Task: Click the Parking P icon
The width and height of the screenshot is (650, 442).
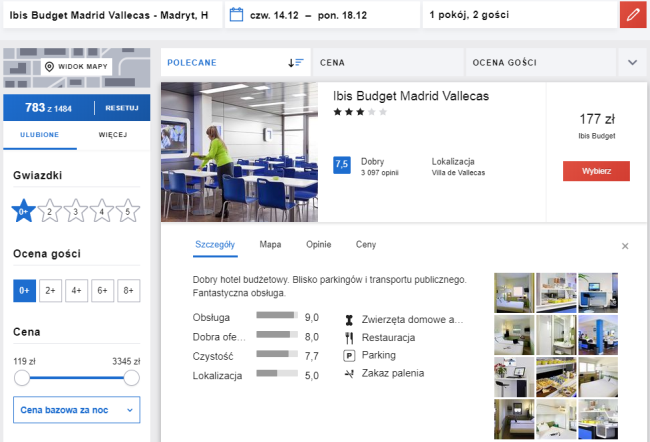Action: (x=349, y=356)
